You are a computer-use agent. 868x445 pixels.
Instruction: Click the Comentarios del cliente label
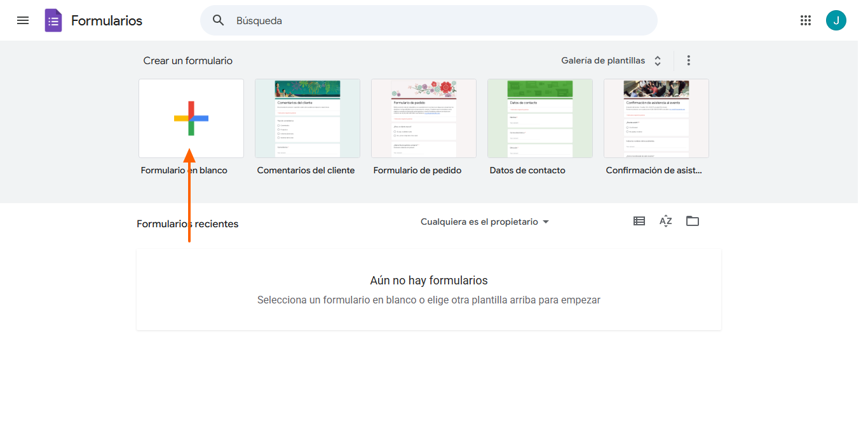[306, 170]
